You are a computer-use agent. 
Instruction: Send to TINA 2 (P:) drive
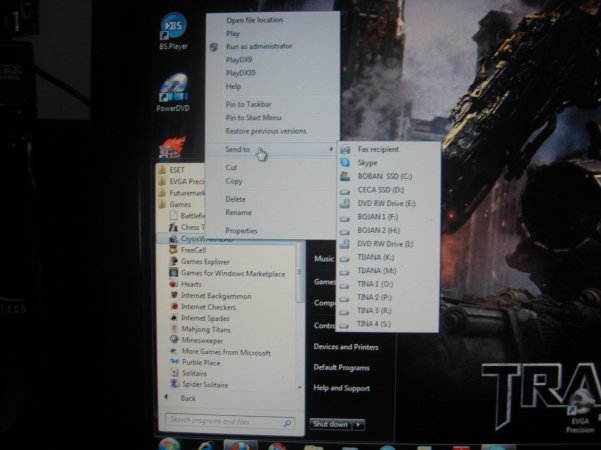click(x=388, y=297)
